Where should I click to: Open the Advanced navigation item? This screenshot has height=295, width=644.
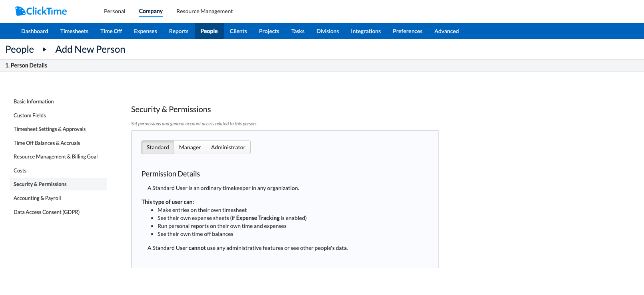(x=447, y=31)
